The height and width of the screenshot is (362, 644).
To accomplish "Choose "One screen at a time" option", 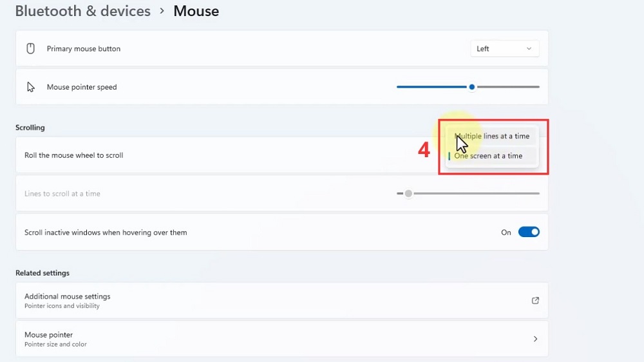I will coord(489,156).
